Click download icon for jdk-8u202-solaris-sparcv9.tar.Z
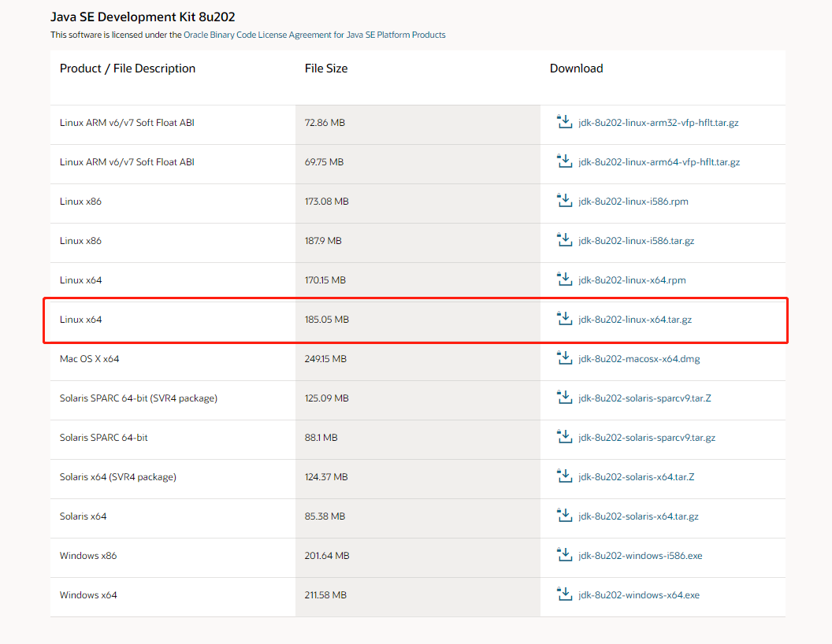Screen dimensions: 832x644 pyautogui.click(x=564, y=398)
